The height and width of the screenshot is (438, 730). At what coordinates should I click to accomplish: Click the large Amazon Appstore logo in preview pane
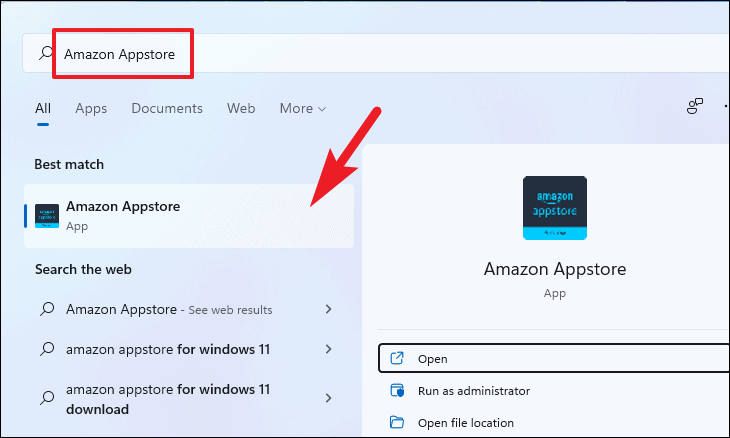pyautogui.click(x=554, y=208)
